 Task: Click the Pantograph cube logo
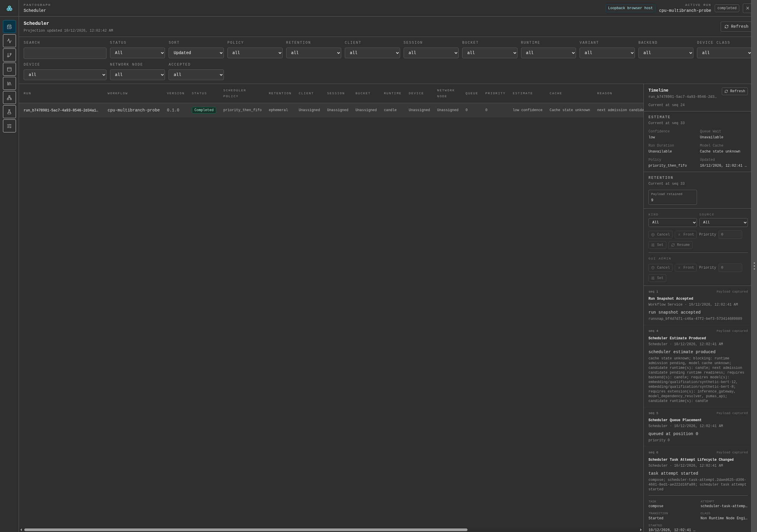pos(9,8)
